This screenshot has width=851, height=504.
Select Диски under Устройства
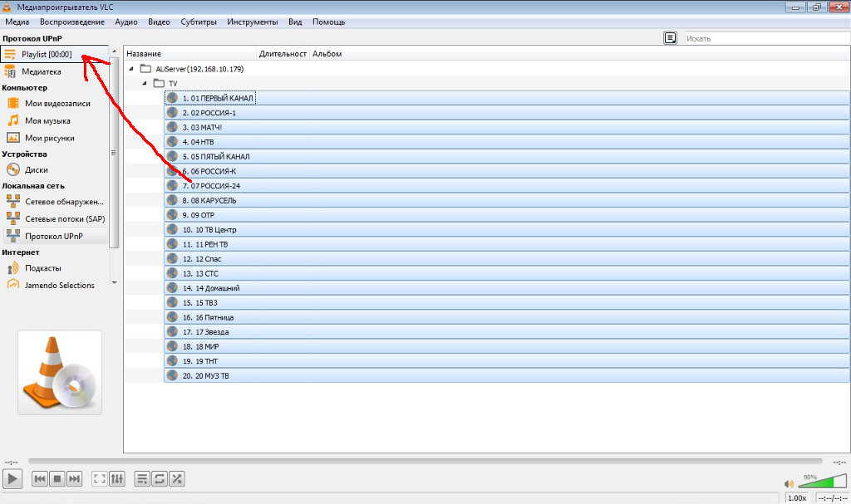click(54, 170)
